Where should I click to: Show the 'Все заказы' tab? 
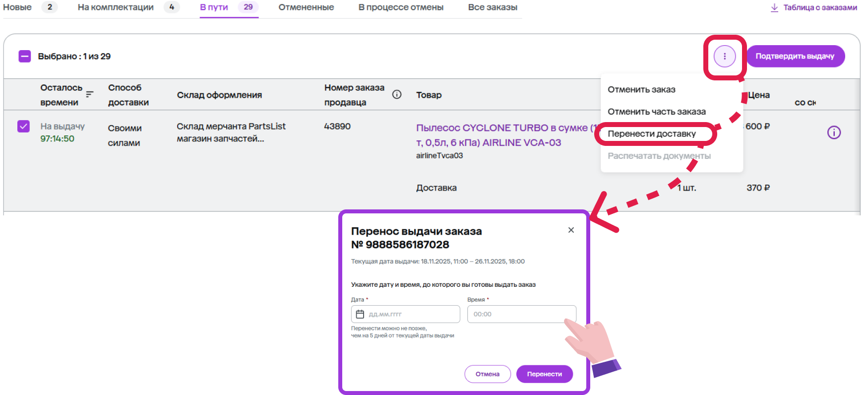coord(493,7)
